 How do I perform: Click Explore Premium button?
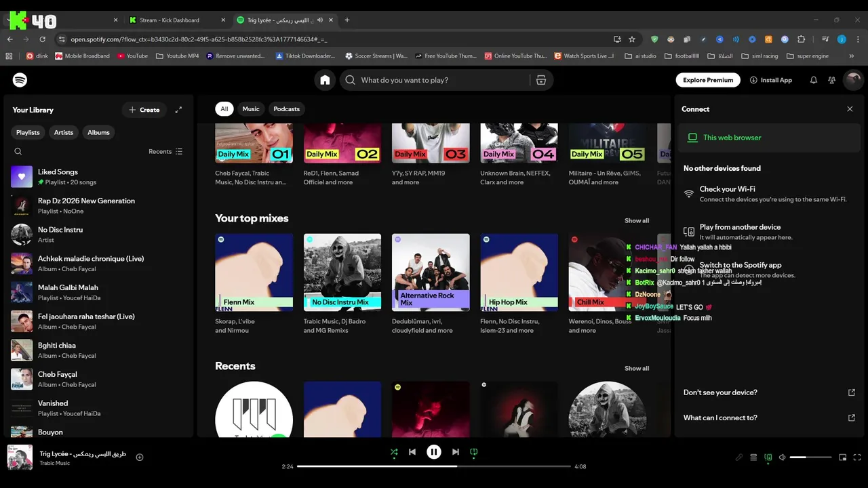(x=708, y=80)
